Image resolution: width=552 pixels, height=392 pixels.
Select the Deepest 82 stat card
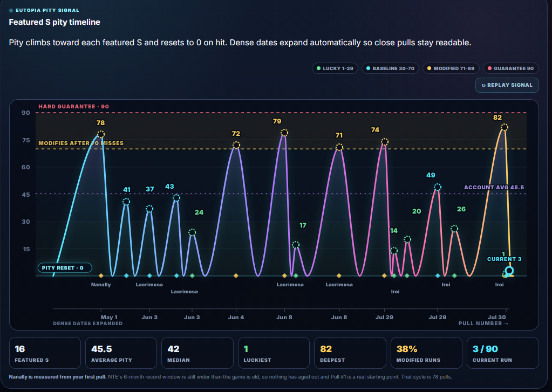coord(350,353)
